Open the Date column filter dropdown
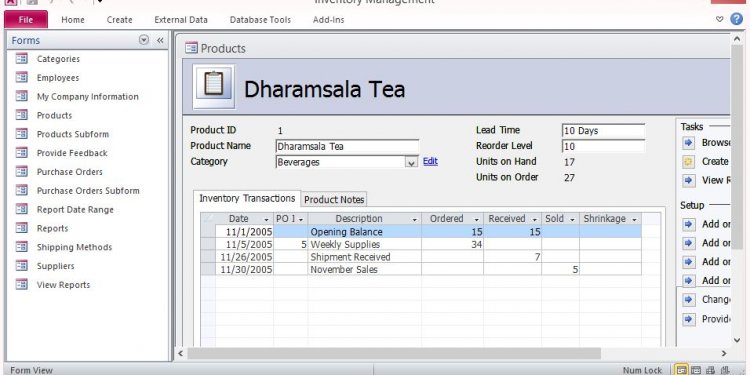750x375 pixels. pyautogui.click(x=266, y=220)
